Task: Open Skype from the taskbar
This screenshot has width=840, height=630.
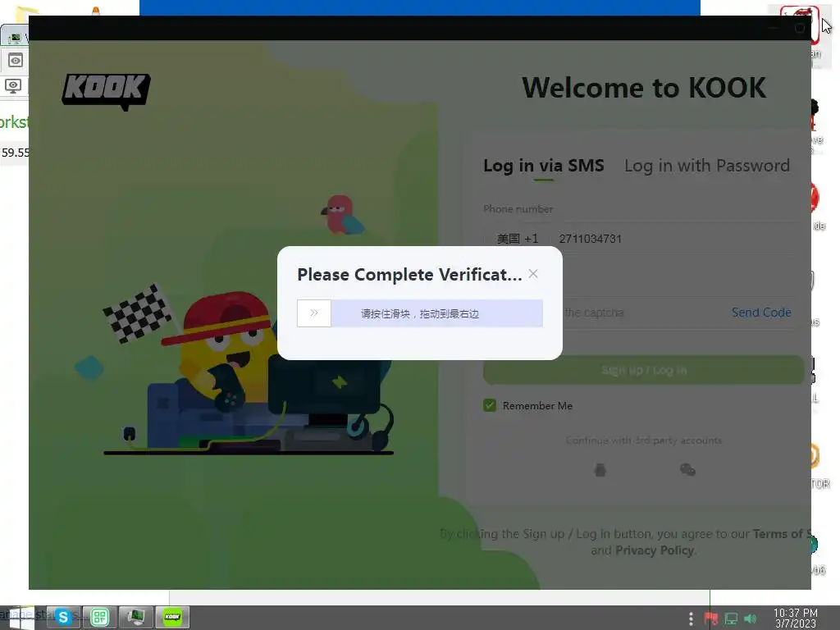Action: coord(63,617)
